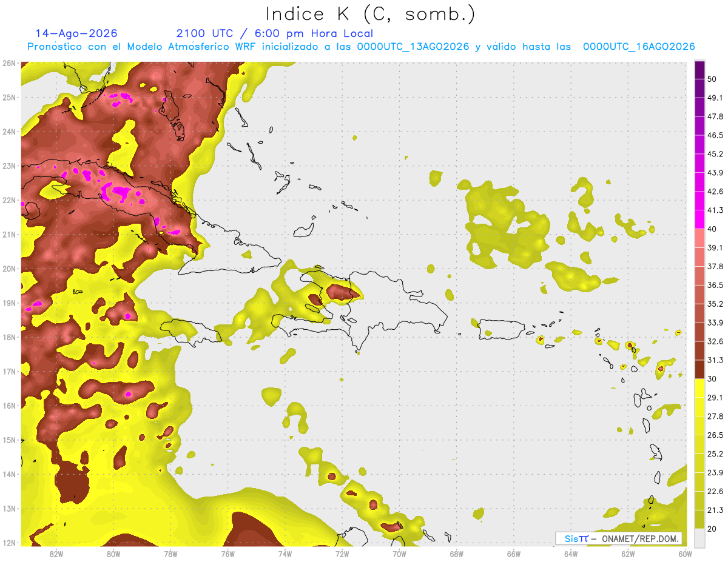Pick the dark purple color bar segment at 50

700,70
